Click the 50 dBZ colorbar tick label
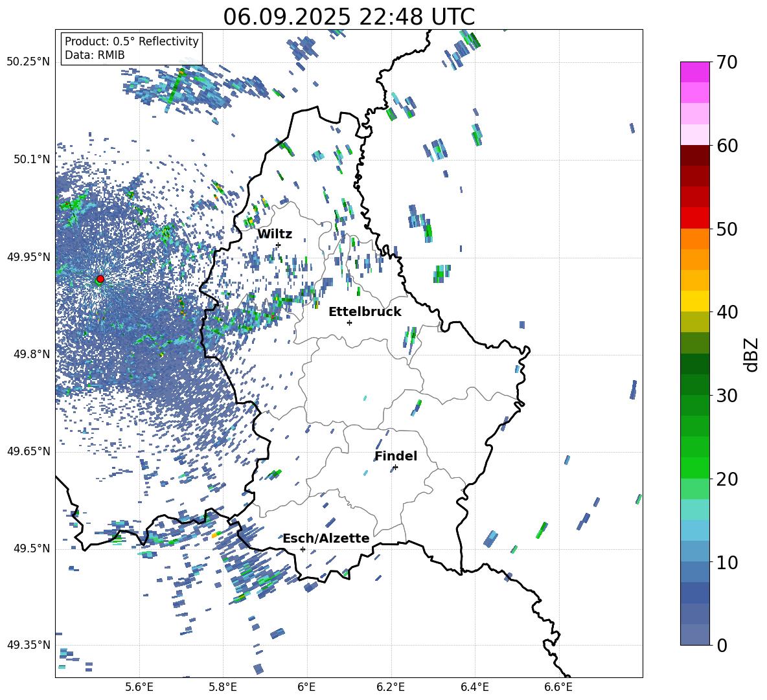Screen dimensions: 767x700 [726, 229]
